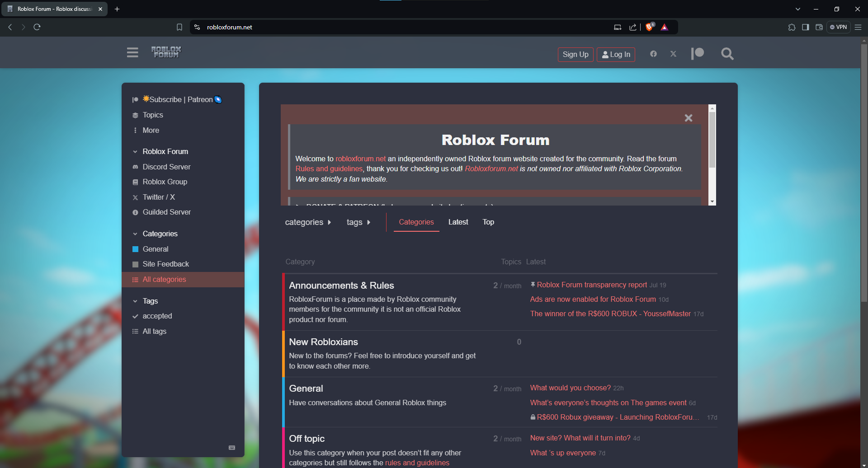Open Announcements & Rules category
The width and height of the screenshot is (868, 468).
(341, 285)
